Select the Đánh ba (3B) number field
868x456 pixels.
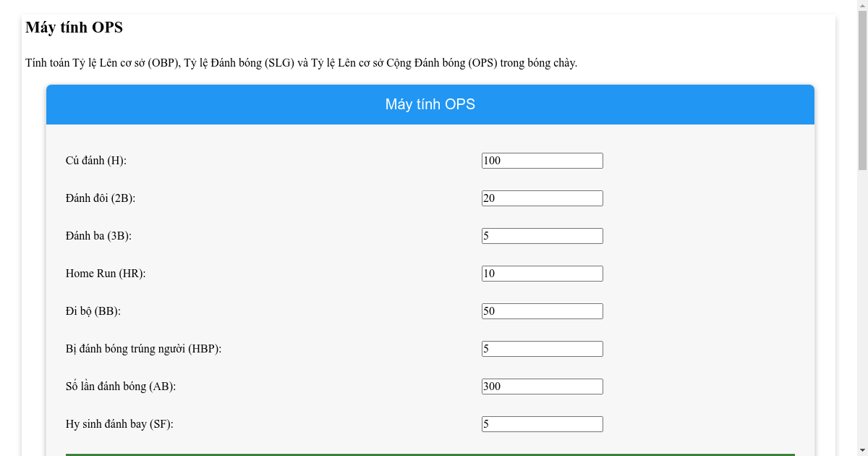coord(542,236)
